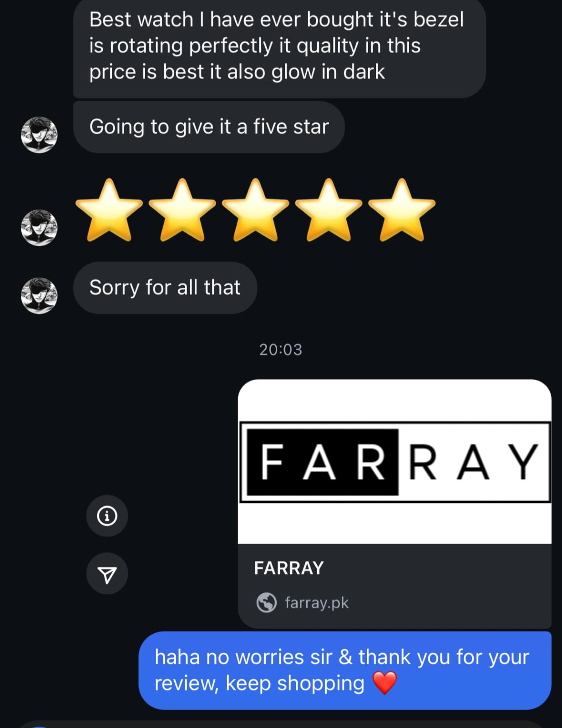Image resolution: width=562 pixels, height=728 pixels.
Task: Tap the globe icon next to farray.pk
Action: pyautogui.click(x=266, y=603)
